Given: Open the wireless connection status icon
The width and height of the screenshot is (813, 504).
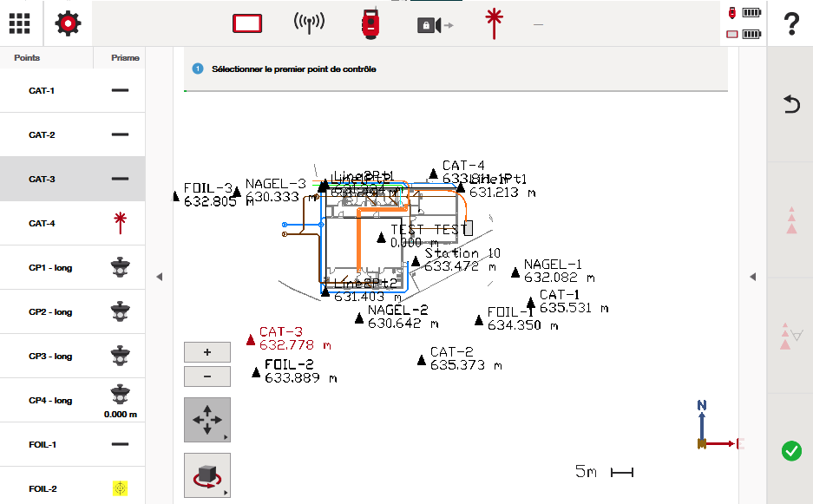Looking at the screenshot, I should (309, 23).
